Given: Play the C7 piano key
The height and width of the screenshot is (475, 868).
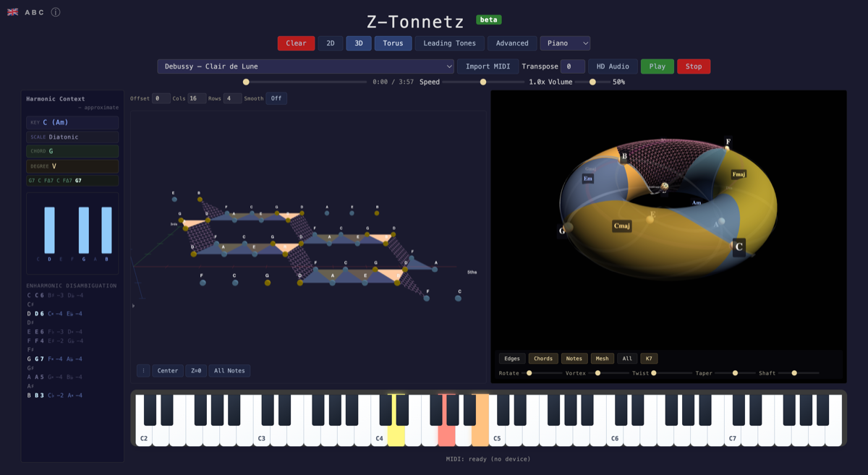Looking at the screenshot, I should click(733, 434).
